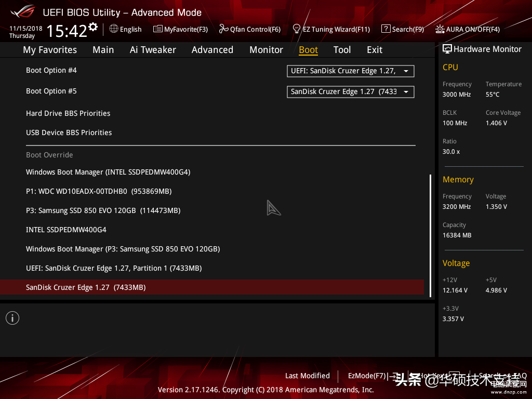Click the +12V reading 12.164 V

[x=455, y=290]
